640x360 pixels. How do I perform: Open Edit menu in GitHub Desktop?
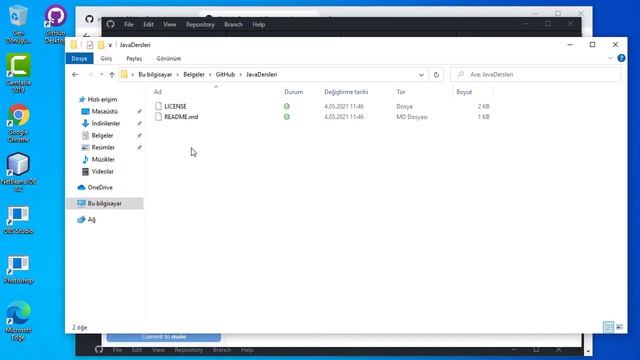pyautogui.click(x=148, y=24)
